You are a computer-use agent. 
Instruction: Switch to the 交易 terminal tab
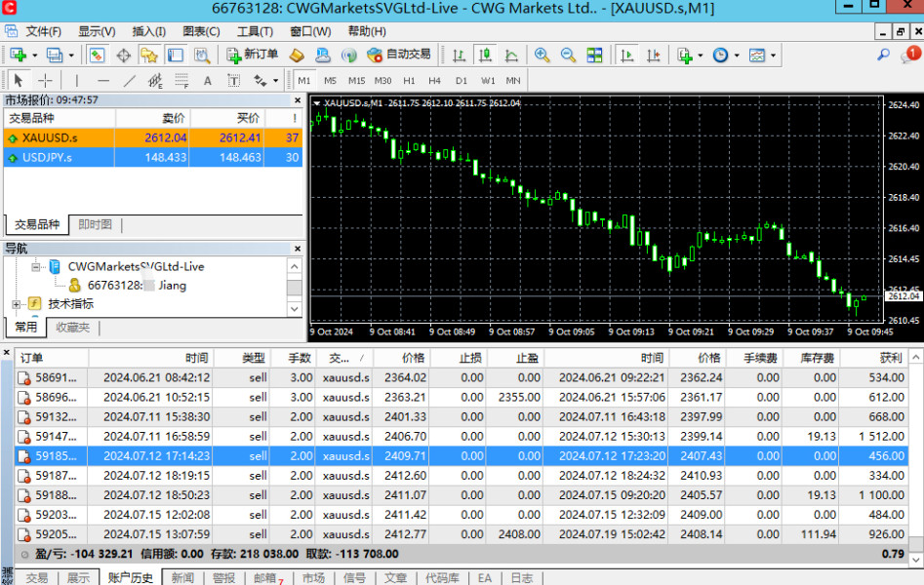[36, 577]
